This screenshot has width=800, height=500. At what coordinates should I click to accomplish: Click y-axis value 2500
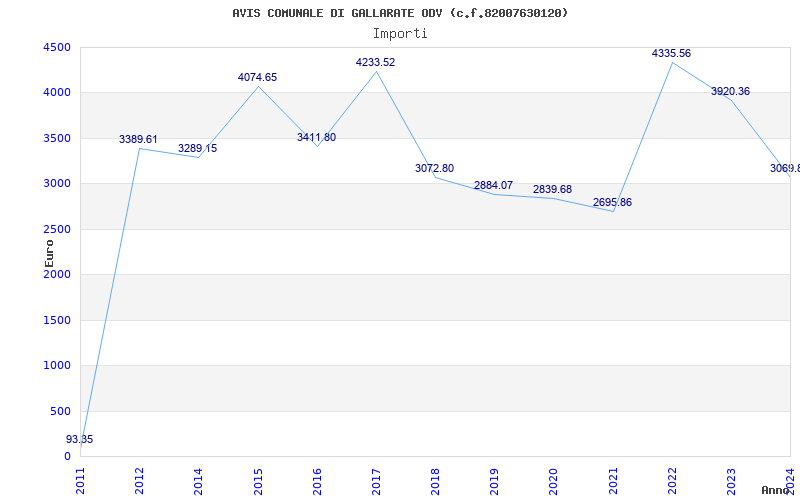tap(57, 230)
